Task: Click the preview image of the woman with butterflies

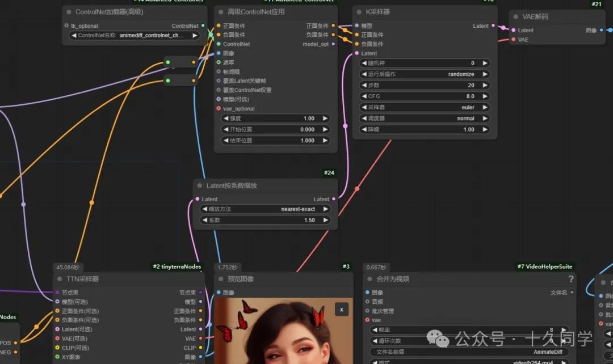Action: [283, 331]
